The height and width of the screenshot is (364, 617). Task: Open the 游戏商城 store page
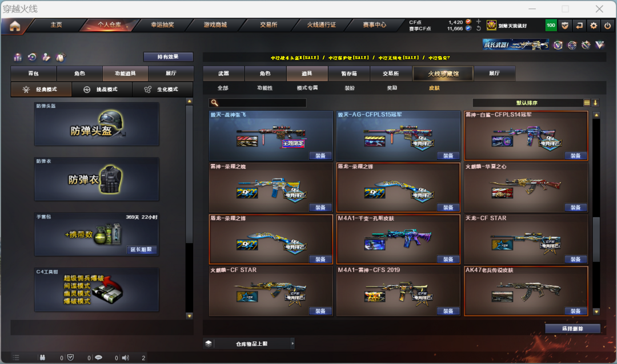[x=215, y=25]
